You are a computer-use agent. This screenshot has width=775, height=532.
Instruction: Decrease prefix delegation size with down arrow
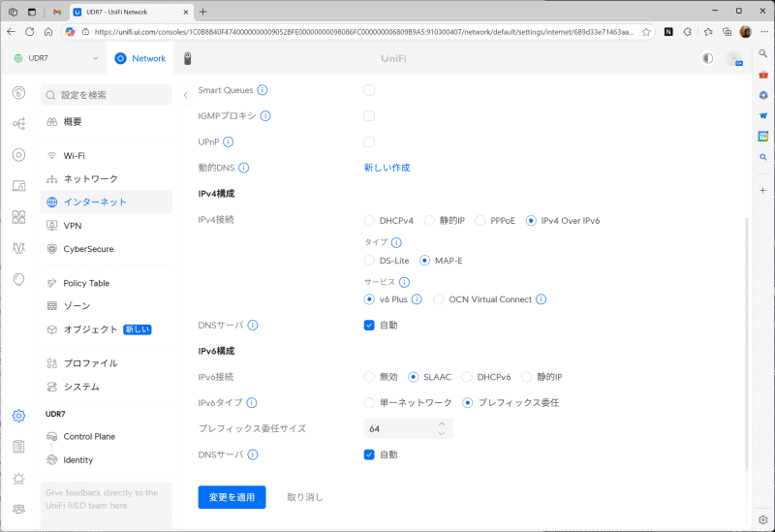click(442, 433)
